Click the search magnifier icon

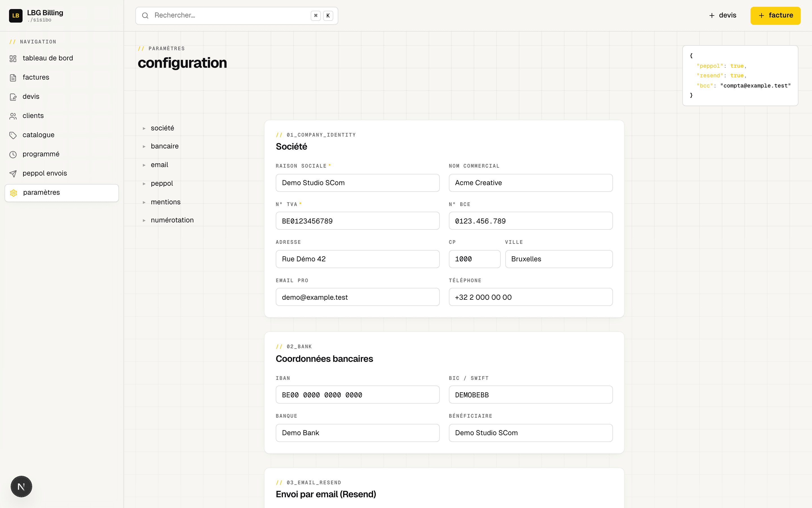click(x=145, y=16)
